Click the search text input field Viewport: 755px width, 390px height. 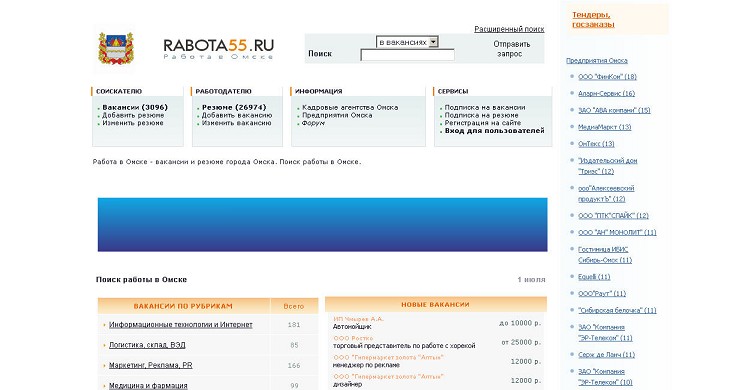coord(407,55)
